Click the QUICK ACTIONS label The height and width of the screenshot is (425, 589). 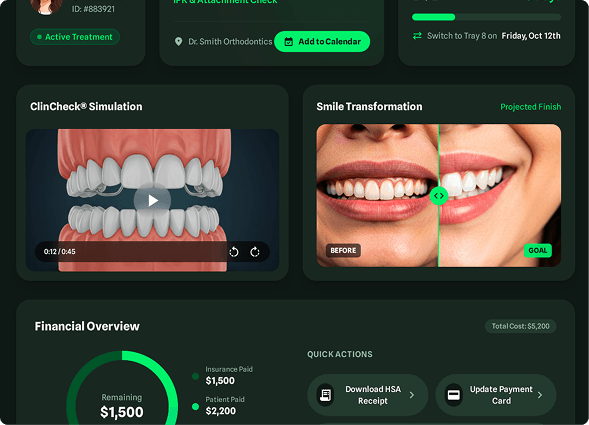[x=340, y=354]
